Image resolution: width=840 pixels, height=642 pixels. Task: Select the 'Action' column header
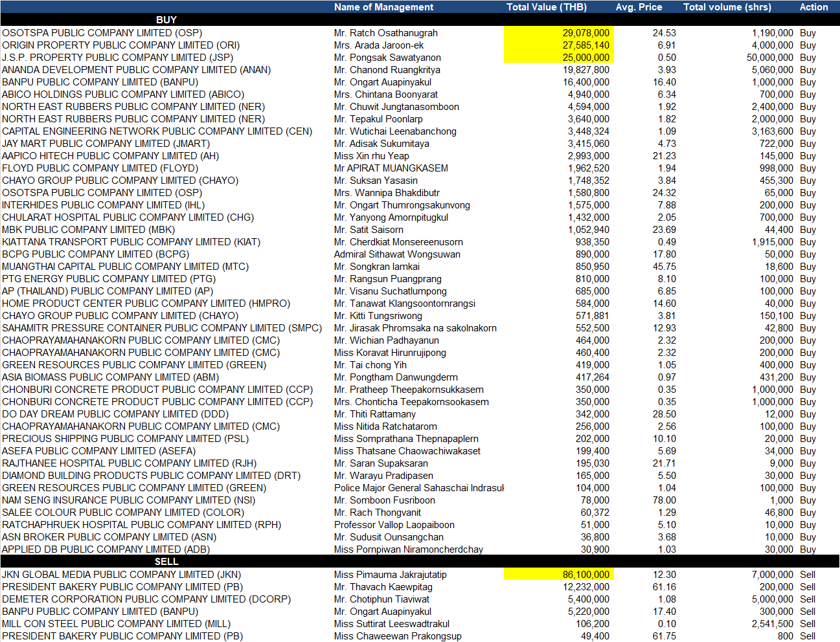click(813, 7)
